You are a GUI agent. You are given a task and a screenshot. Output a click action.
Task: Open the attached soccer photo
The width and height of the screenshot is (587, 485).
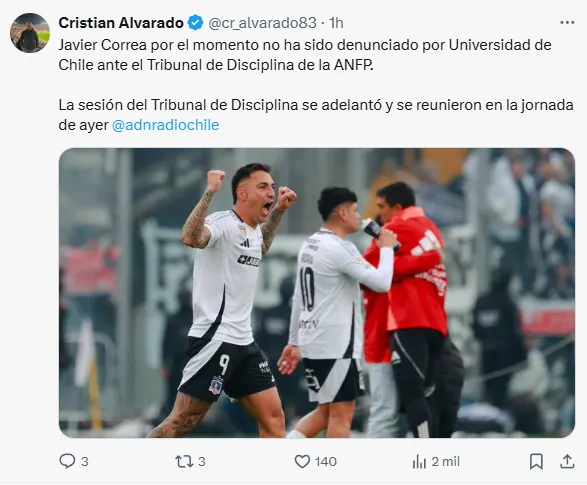coord(317,293)
